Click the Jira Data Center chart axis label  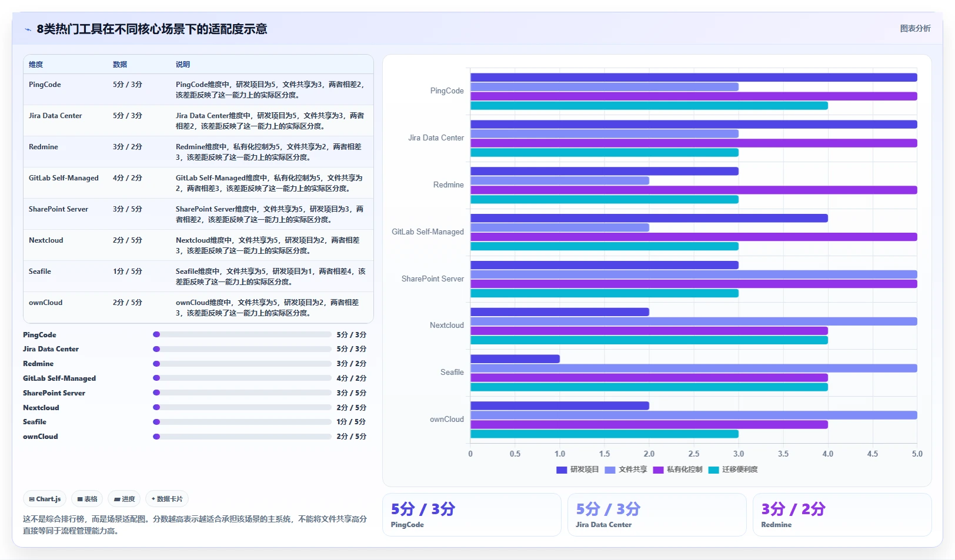436,138
